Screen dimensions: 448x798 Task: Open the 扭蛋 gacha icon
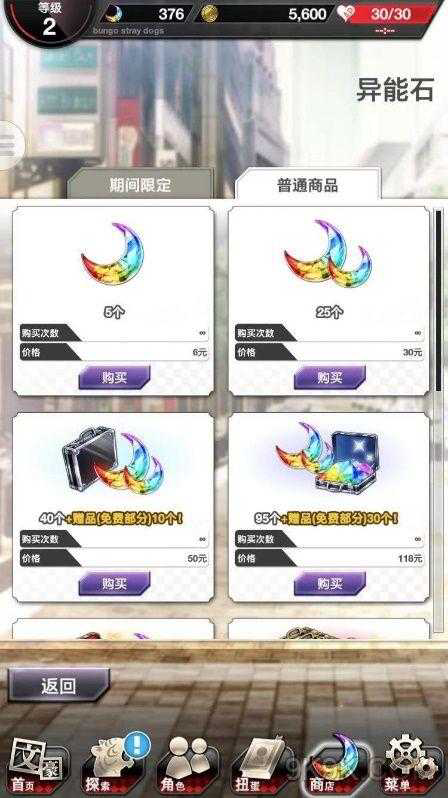262,767
